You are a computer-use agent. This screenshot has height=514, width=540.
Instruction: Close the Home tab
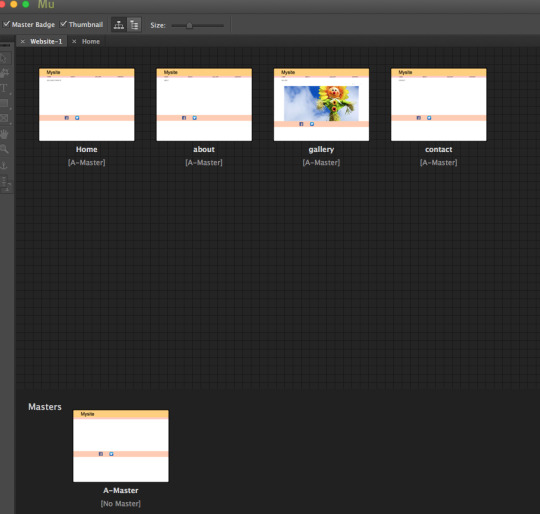coord(74,41)
